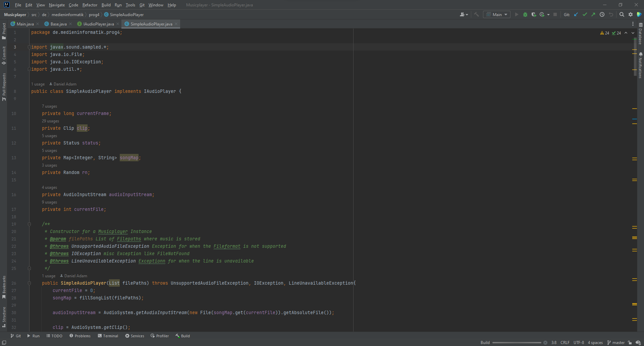Viewport: 644px width, 346px height.
Task: Open the Structure tool window
Action: pyautogui.click(x=4, y=317)
